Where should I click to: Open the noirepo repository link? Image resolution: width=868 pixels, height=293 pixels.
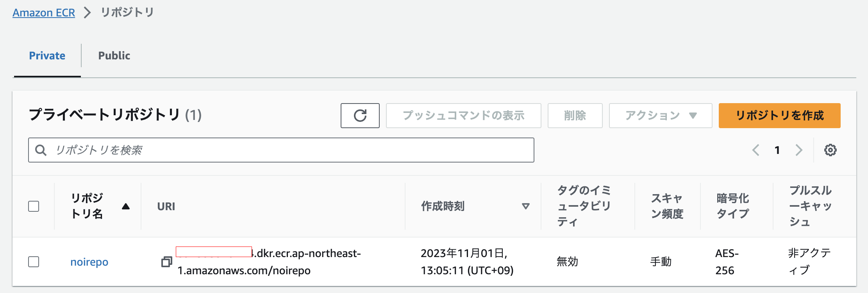(89, 262)
